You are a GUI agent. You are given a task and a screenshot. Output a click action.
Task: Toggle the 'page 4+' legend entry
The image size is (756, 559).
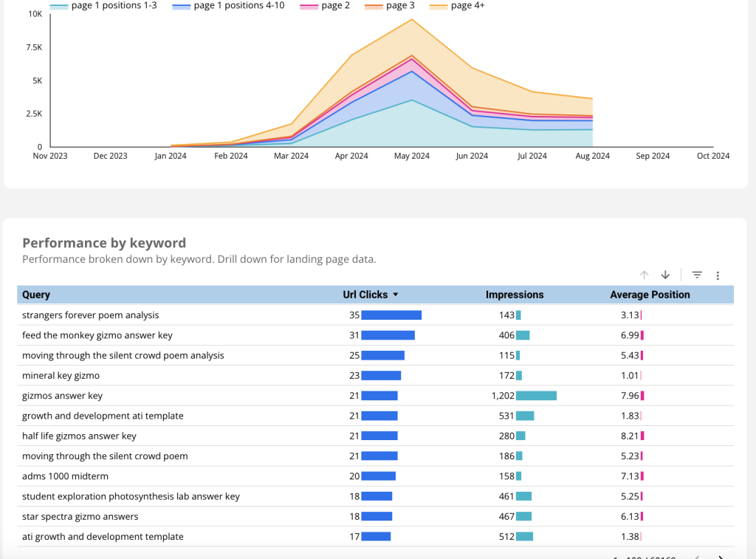tap(467, 6)
